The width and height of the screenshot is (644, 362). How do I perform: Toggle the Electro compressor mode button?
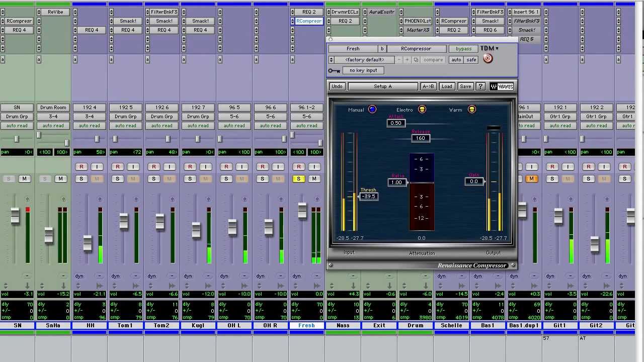click(x=422, y=110)
